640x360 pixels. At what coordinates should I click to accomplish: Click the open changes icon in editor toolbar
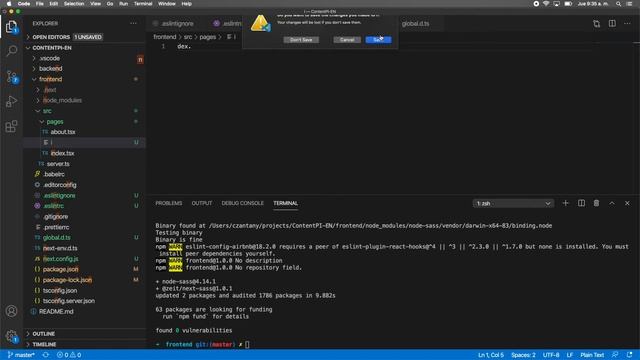click(x=596, y=24)
